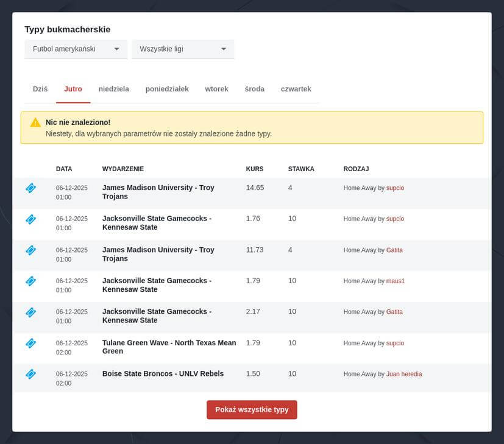Click the ticket icon for the 11.73 odds row
Viewport: 504px width, 444px height.
pos(31,250)
